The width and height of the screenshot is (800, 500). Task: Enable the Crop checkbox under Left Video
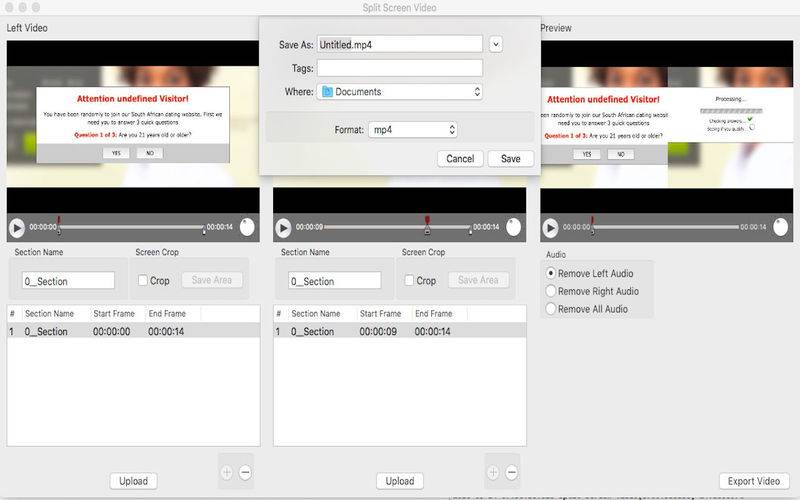click(x=143, y=281)
